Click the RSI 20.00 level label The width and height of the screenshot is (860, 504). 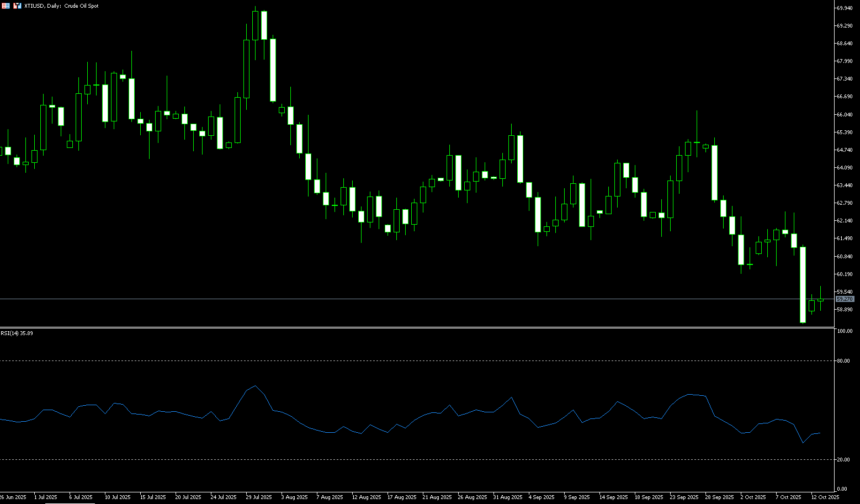click(843, 460)
